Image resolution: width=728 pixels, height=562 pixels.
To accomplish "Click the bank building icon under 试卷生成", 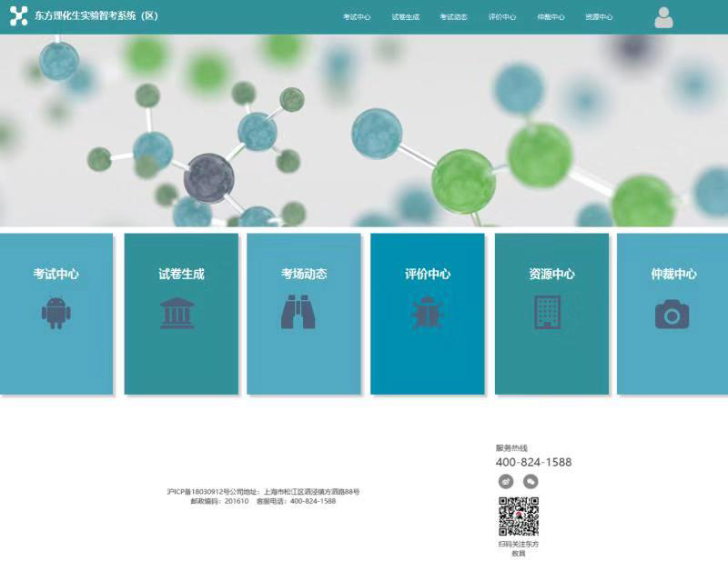I will pos(177,313).
